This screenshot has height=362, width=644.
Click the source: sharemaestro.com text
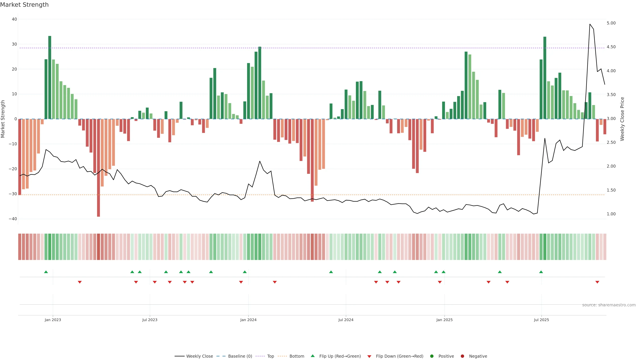tap(609, 305)
